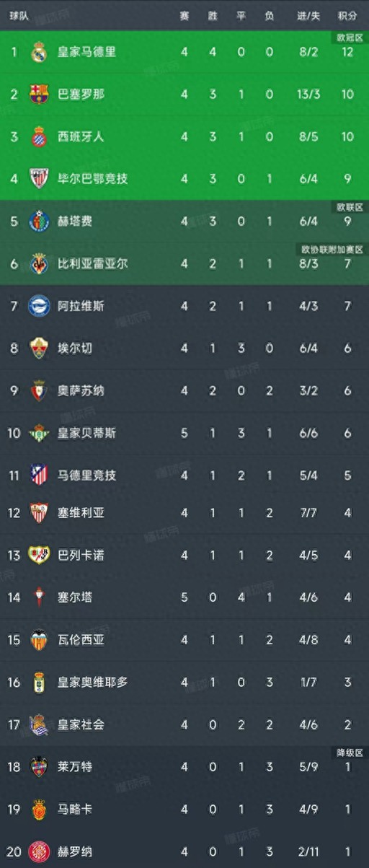The image size is (369, 868).
Task: Select the 塞维利亚 team row name
Action: [81, 513]
